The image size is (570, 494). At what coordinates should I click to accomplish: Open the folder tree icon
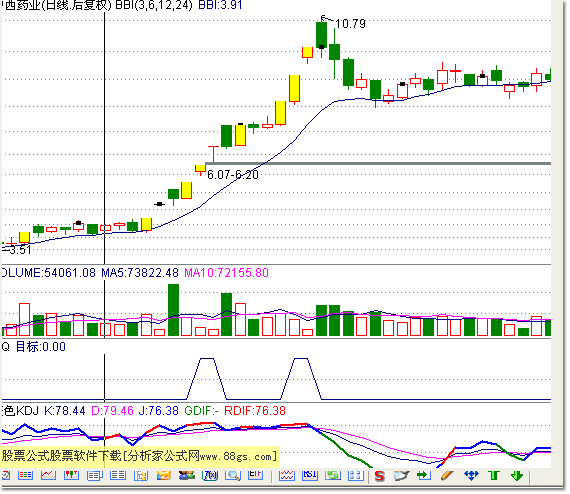coord(141,477)
